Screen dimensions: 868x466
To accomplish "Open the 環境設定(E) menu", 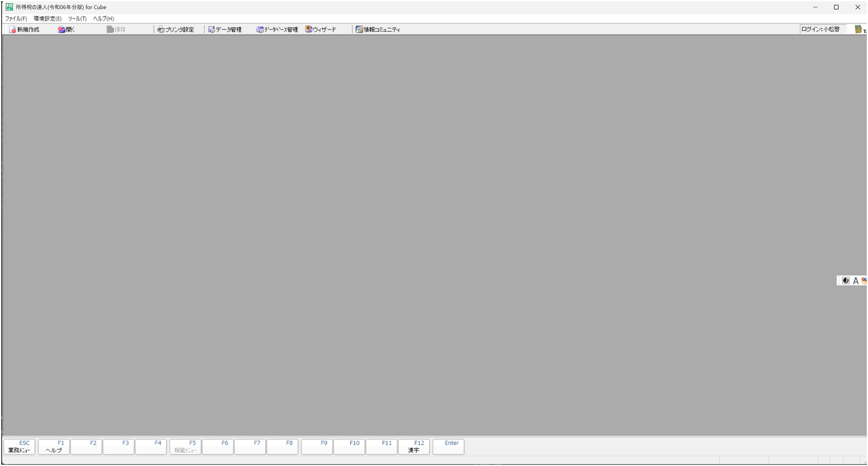I will click(48, 19).
